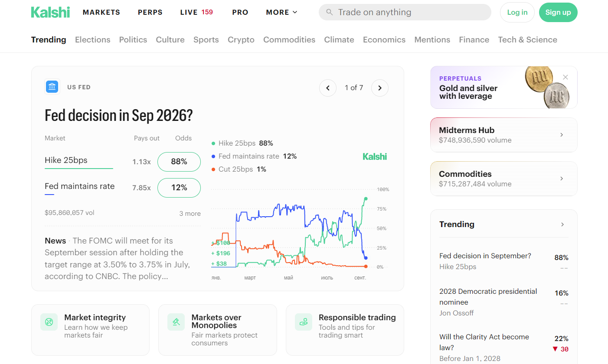Select the Commodities category tab
This screenshot has height=364, width=608.
(289, 39)
